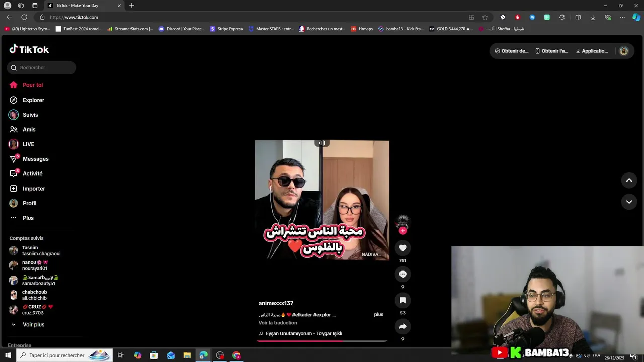Click Shazam extension icon
Image resolution: width=644 pixels, height=362 pixels.
tap(532, 17)
